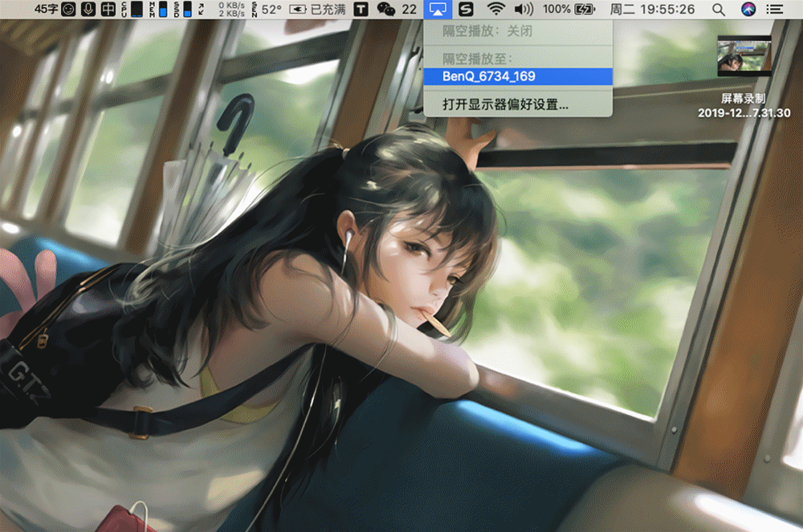The width and height of the screenshot is (803, 532).
Task: Open the Notification Center list icon
Action: (x=774, y=9)
